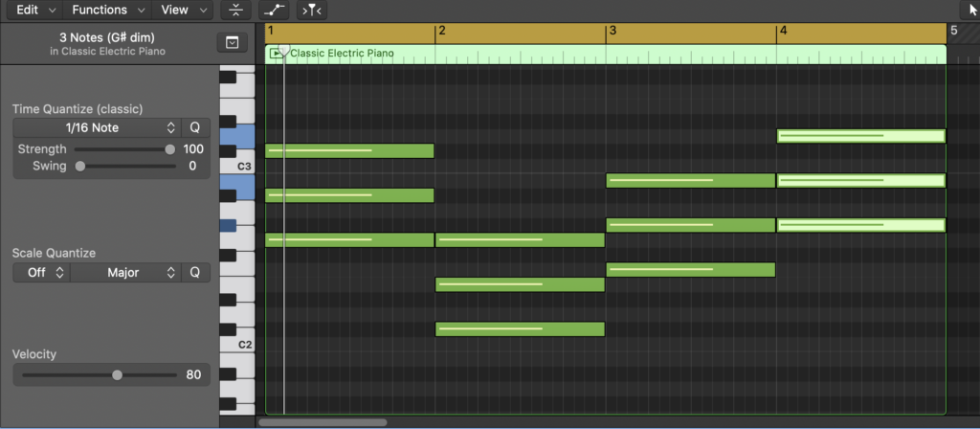Click the Time Quantize Q button
980x429 pixels.
[195, 127]
